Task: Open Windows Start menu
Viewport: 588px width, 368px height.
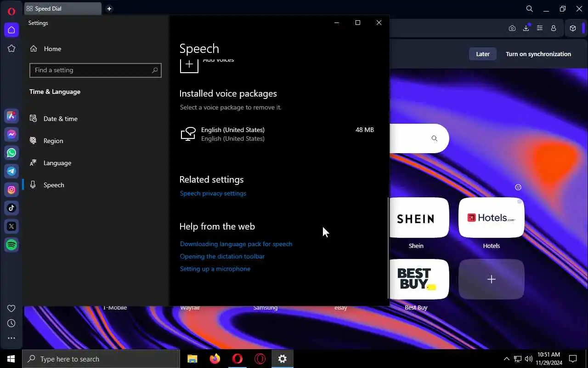Action: pyautogui.click(x=11, y=359)
